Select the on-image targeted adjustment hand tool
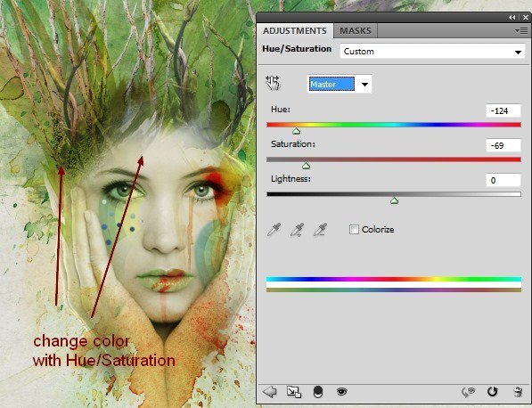Screen dimensions: 532x408 (x=273, y=83)
